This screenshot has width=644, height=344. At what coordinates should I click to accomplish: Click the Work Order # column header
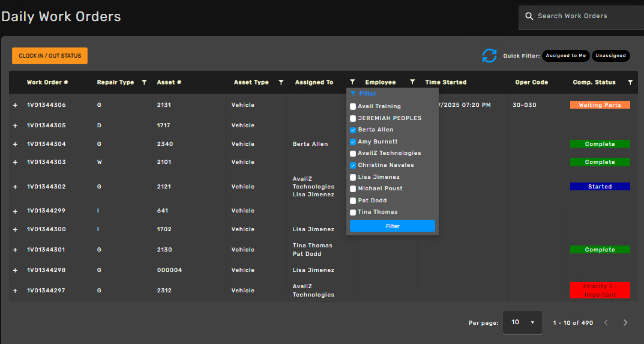[x=47, y=82]
